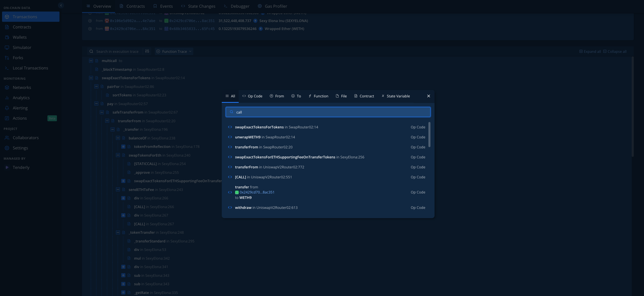Select the Op Code filter tab
Viewport: 644px width, 296px height.
tap(252, 96)
